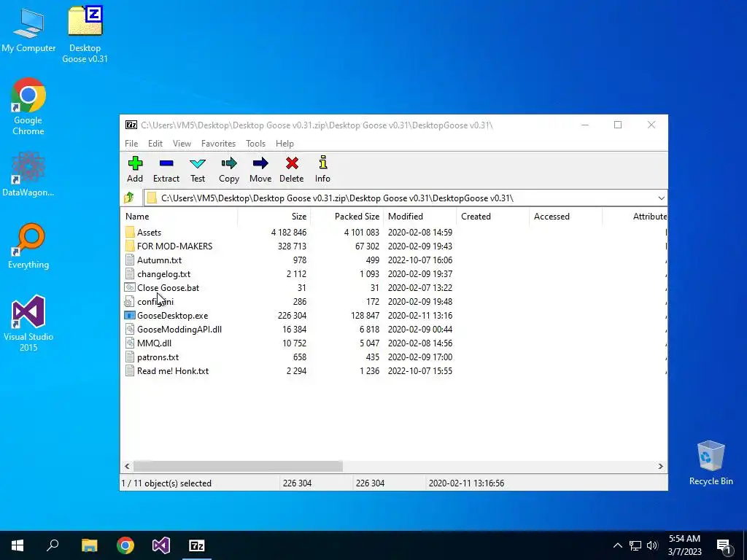Click the taskbar clock showing 5:54 AM
Viewport: 747px width, 560px height.
point(684,545)
